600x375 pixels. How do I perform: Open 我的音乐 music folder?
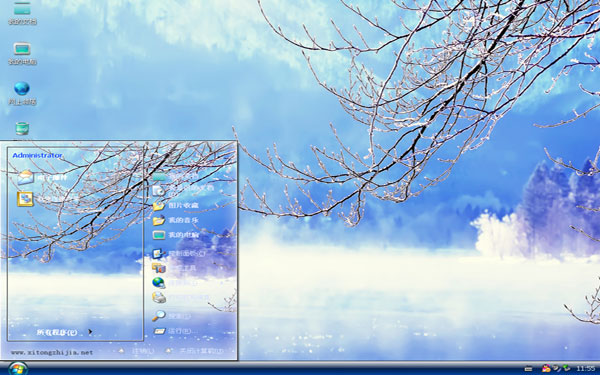tap(175, 220)
